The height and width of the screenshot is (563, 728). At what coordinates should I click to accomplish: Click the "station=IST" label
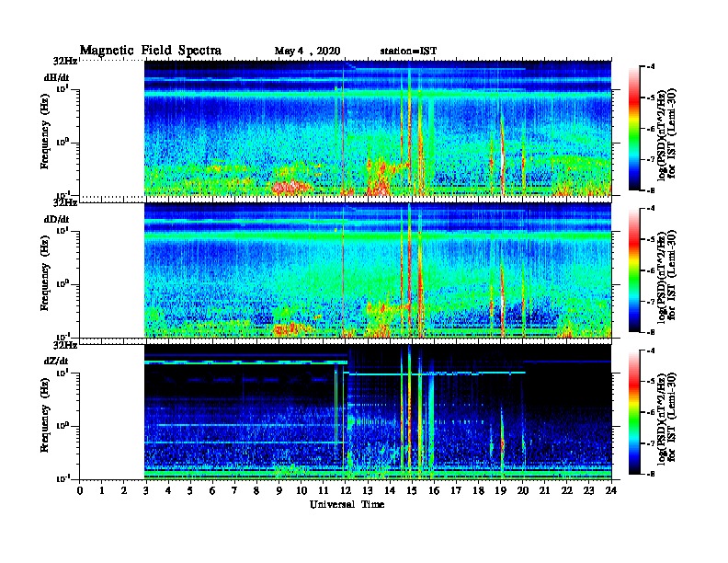click(x=408, y=52)
